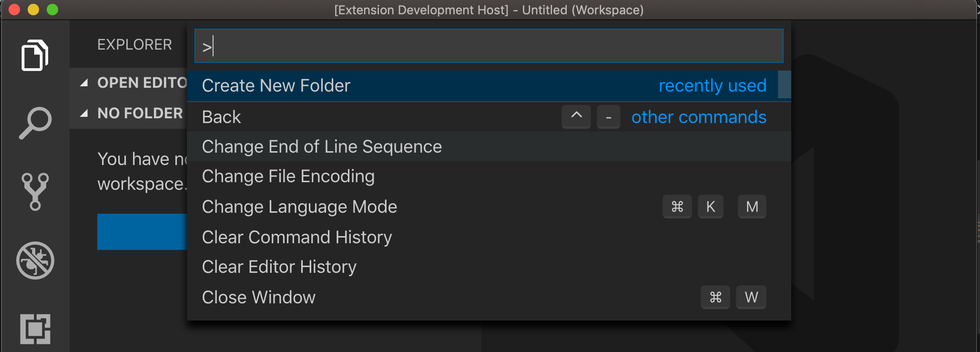
Task: Select the Back command
Action: (x=222, y=117)
